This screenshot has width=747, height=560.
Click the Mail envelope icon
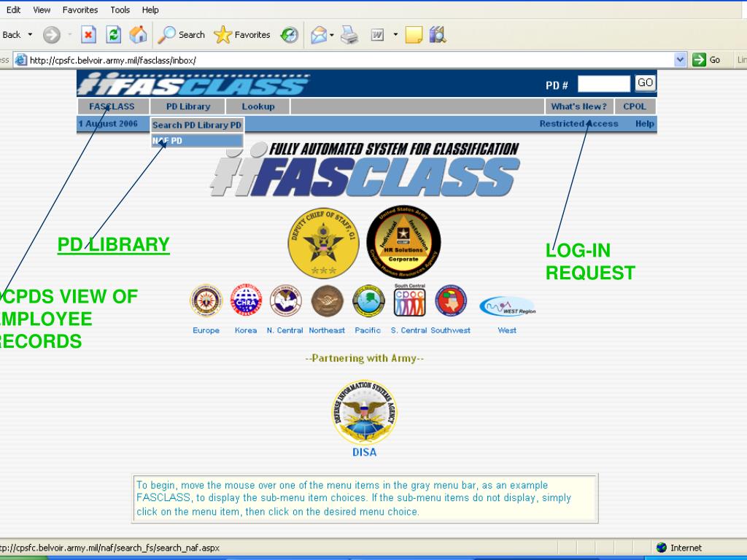click(x=319, y=35)
